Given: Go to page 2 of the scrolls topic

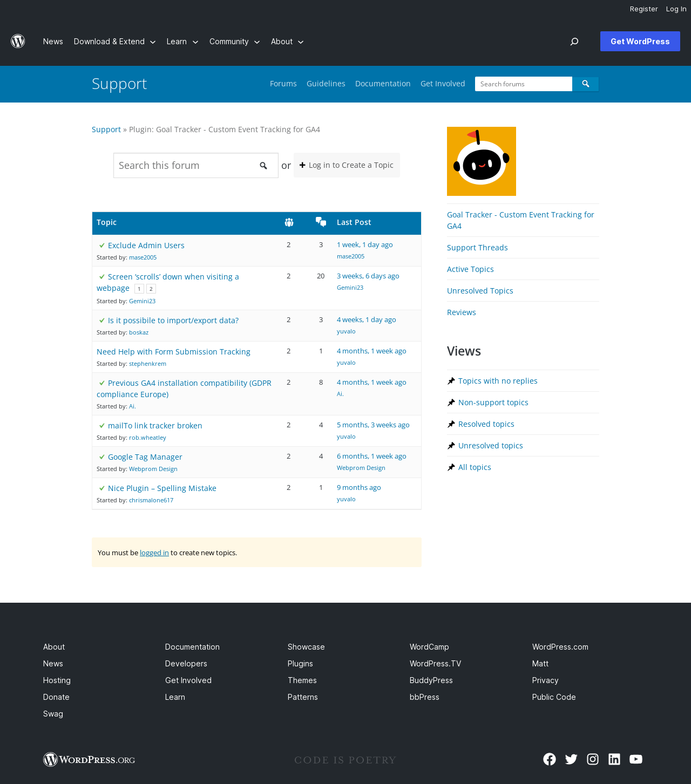Looking at the screenshot, I should pos(151,289).
